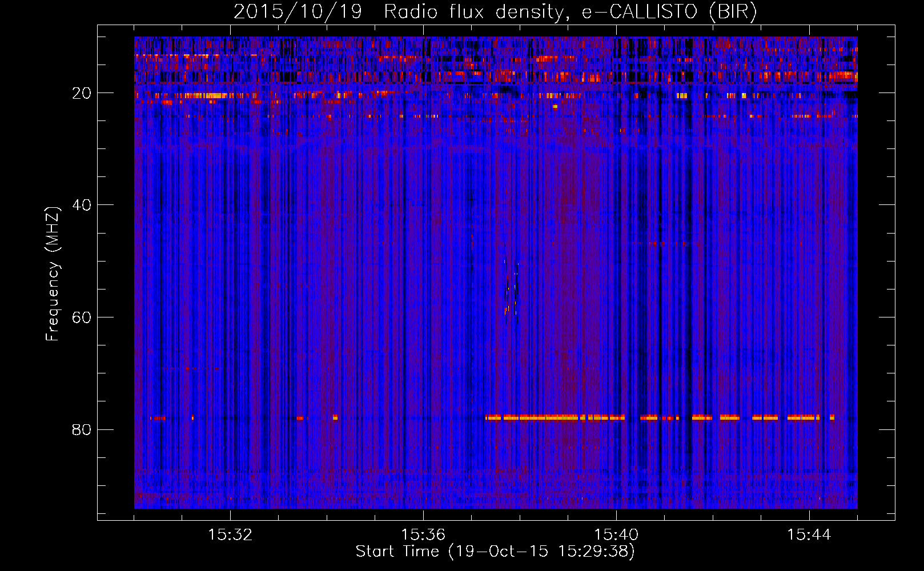Pick the Frequency (MHZ) axis label
Viewport: 924px width, 571px height.
click(x=53, y=274)
